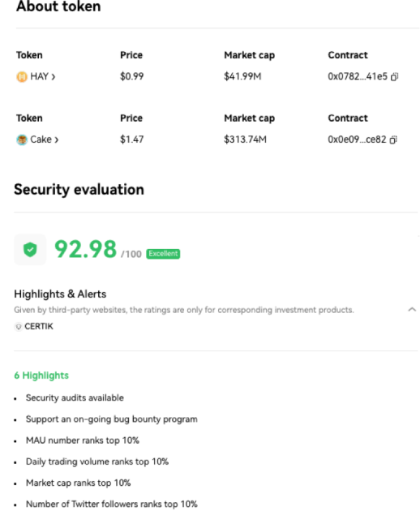Select the Security audits available item

click(x=75, y=397)
